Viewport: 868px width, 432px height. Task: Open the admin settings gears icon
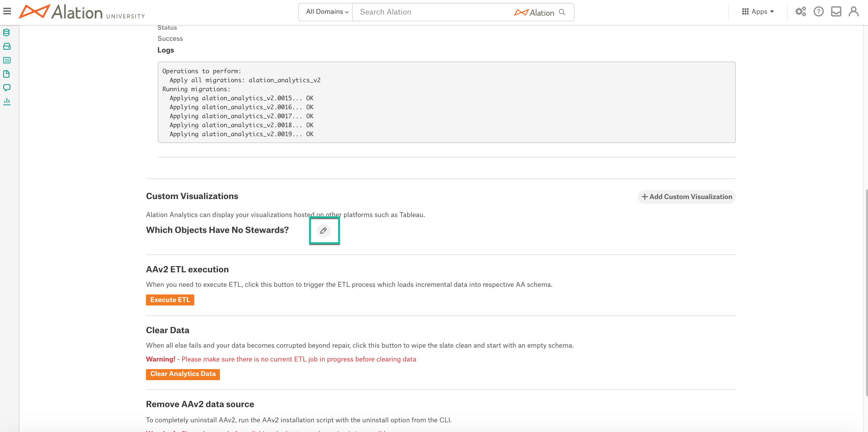coord(801,12)
